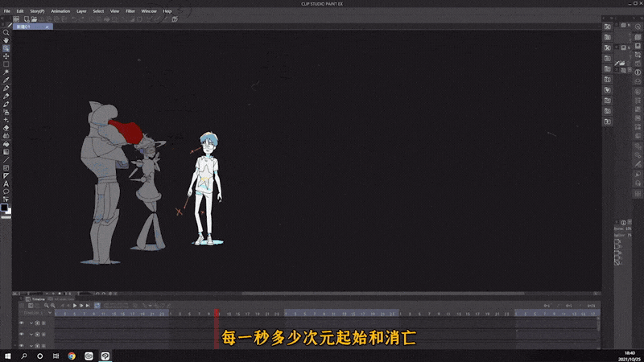Jump to the last frame in timeline
This screenshot has height=362, width=644.
pyautogui.click(x=88, y=306)
